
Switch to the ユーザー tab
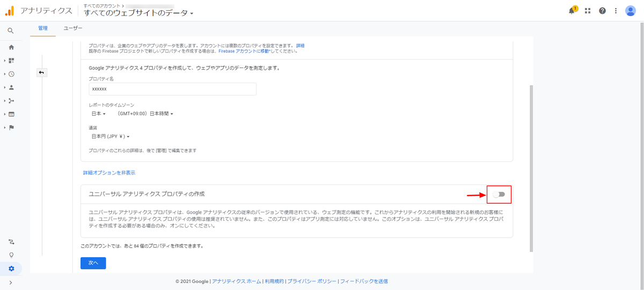coord(73,28)
